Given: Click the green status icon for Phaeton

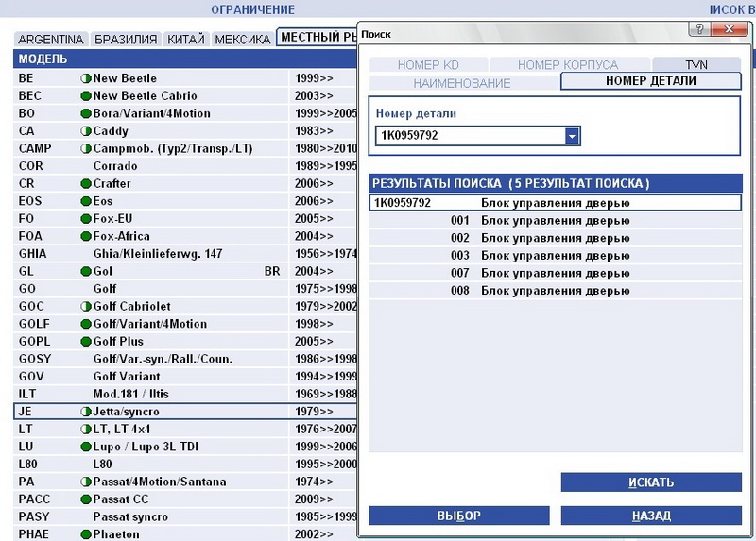Looking at the screenshot, I should click(86, 534).
